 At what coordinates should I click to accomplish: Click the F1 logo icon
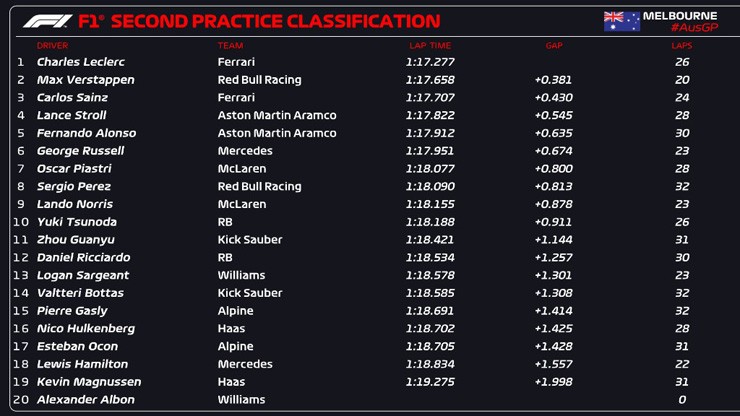[x=48, y=21]
